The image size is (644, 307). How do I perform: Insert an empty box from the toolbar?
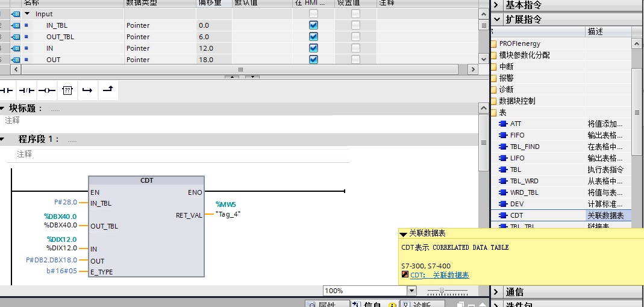(67, 90)
